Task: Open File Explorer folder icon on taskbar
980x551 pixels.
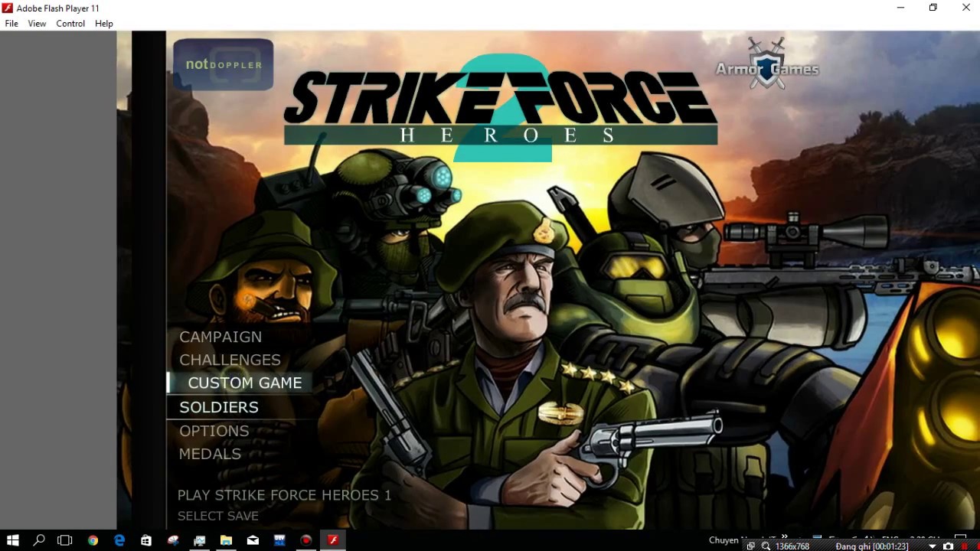Action: coord(226,540)
